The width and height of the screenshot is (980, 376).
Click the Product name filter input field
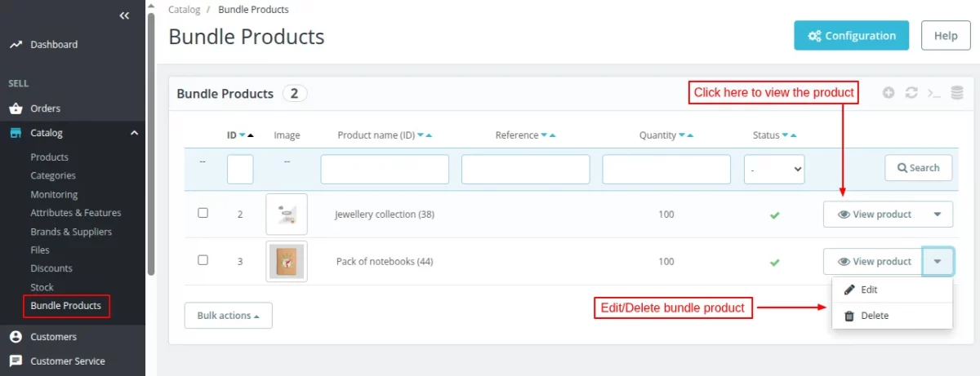coord(385,169)
